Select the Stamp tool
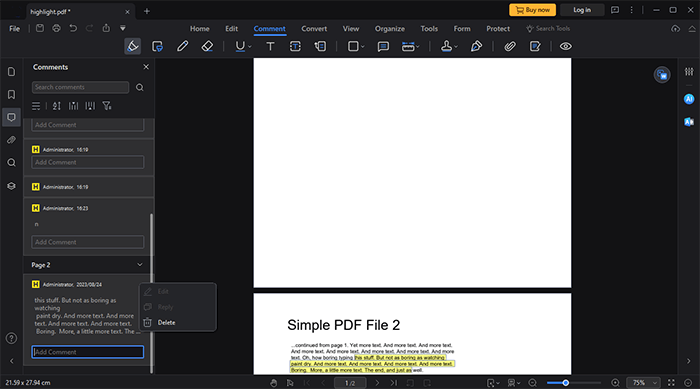The image size is (700, 389). click(x=446, y=46)
